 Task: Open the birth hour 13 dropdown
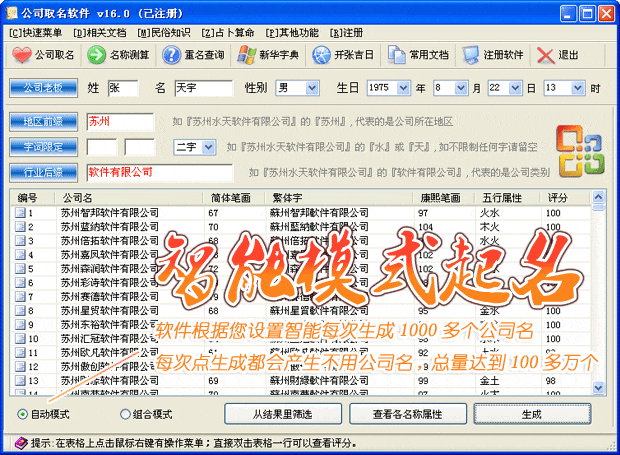click(578, 88)
